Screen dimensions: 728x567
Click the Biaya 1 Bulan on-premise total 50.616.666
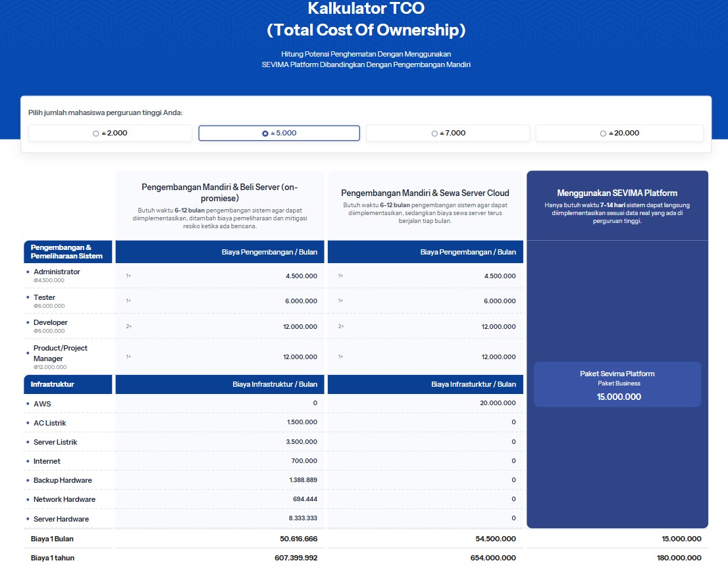pyautogui.click(x=298, y=539)
